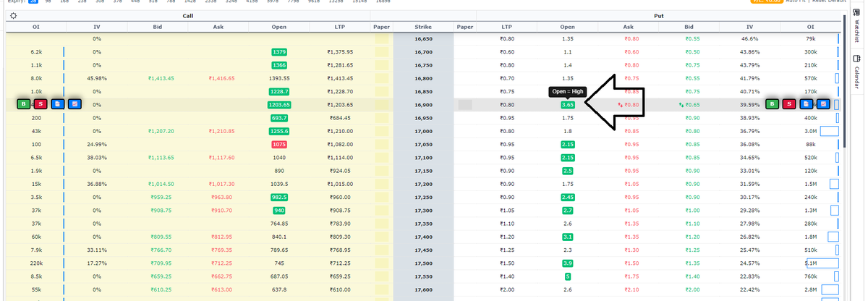
Task: Click Put bid price ₹1.40
Action: [x=692, y=275]
